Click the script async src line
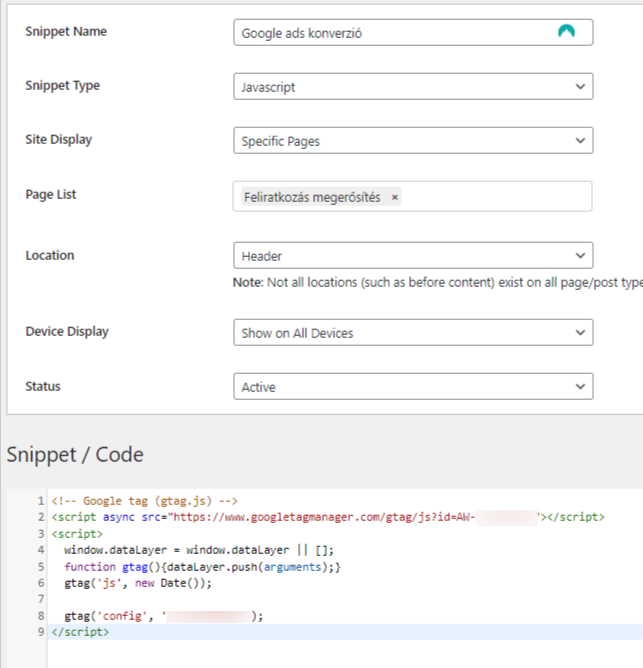Viewport: 643px width, 668px height. point(328,517)
